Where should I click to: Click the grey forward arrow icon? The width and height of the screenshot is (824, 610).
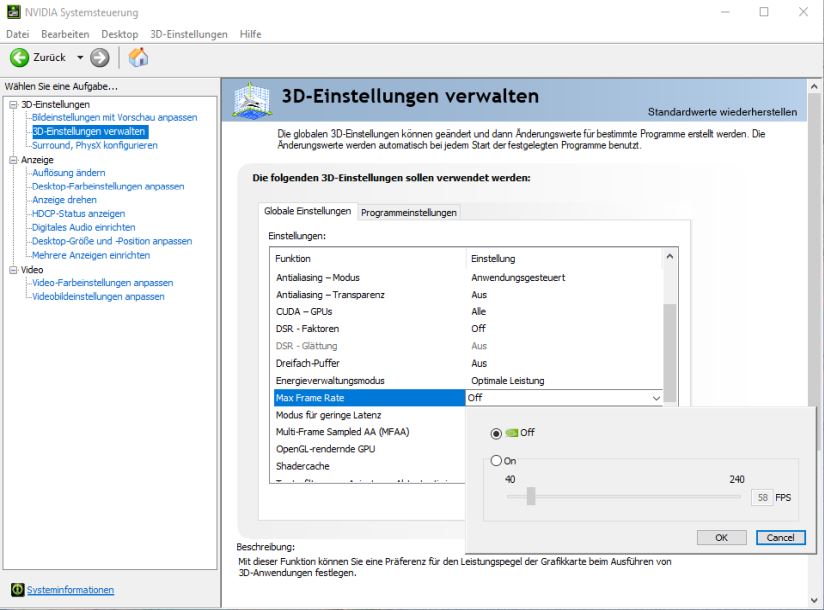click(x=99, y=57)
